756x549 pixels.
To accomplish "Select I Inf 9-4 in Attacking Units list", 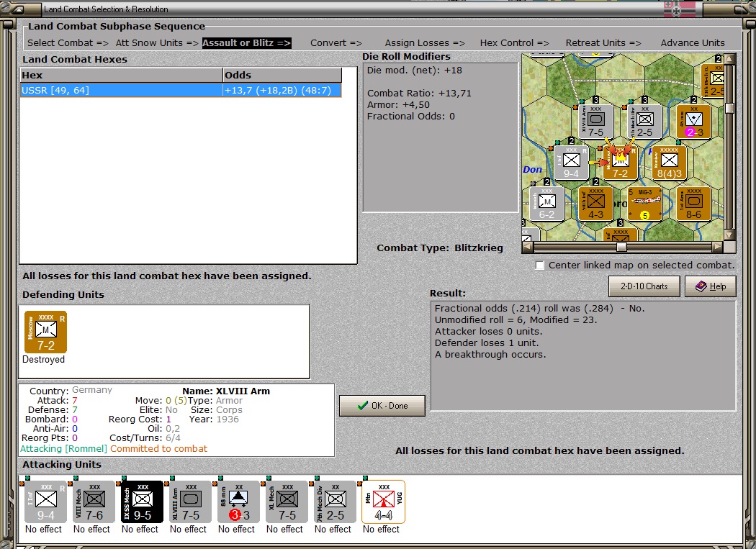I will (46, 502).
